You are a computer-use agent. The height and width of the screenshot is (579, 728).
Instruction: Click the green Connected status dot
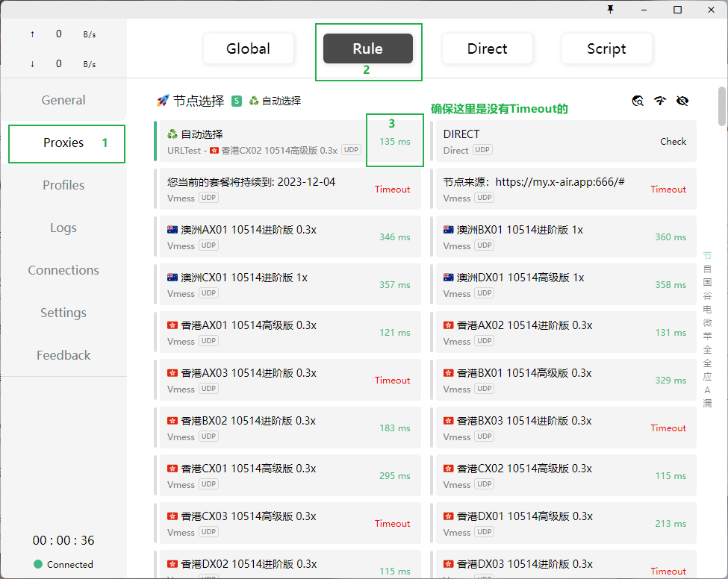[38, 564]
